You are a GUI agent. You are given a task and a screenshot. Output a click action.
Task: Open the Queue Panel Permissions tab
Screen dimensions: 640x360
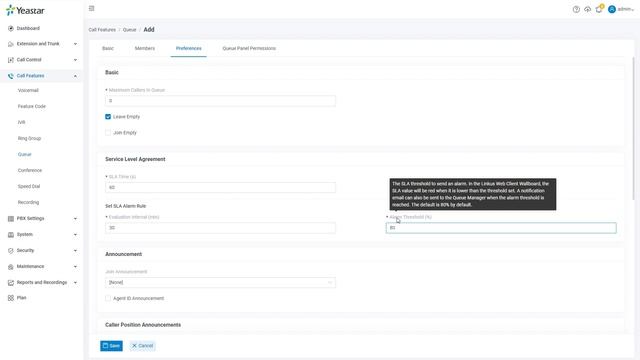[249, 48]
